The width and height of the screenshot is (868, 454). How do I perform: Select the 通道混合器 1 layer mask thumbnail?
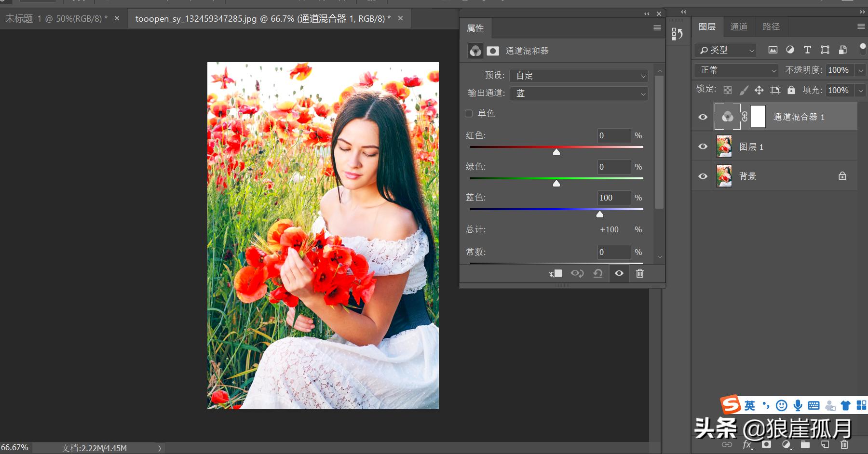758,117
